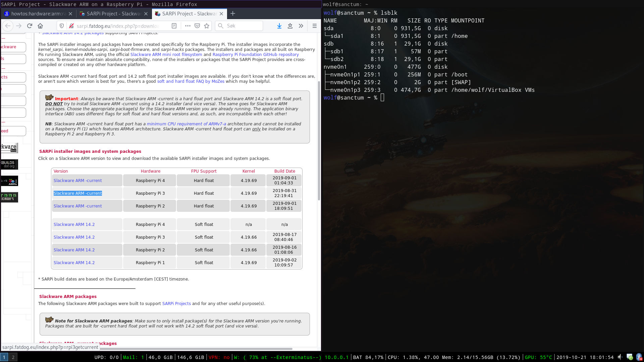The image size is (644, 362).
Task: Click the page vertical scrollbar thumb
Action: point(319,141)
